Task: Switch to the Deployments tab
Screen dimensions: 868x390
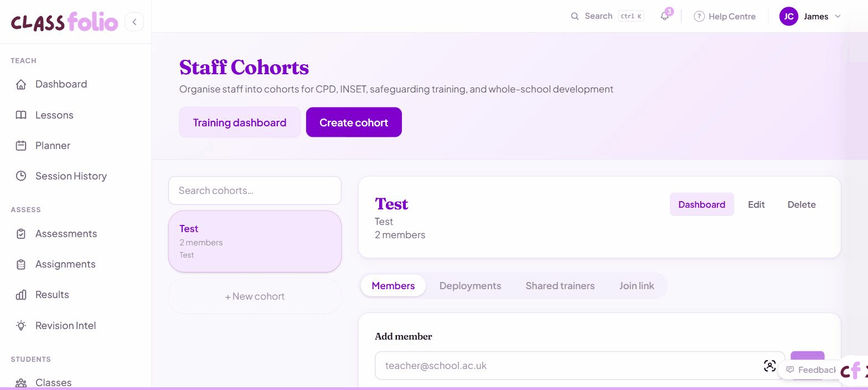Action: click(470, 286)
